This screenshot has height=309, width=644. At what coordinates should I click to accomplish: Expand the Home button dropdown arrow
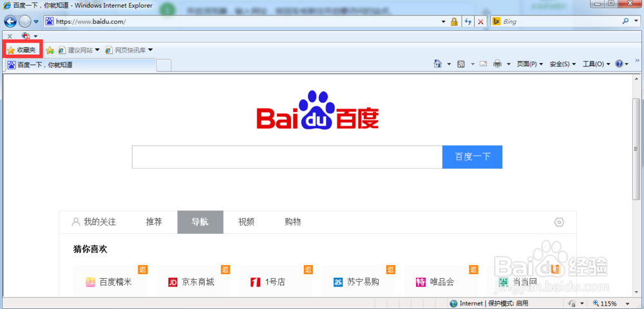point(449,64)
